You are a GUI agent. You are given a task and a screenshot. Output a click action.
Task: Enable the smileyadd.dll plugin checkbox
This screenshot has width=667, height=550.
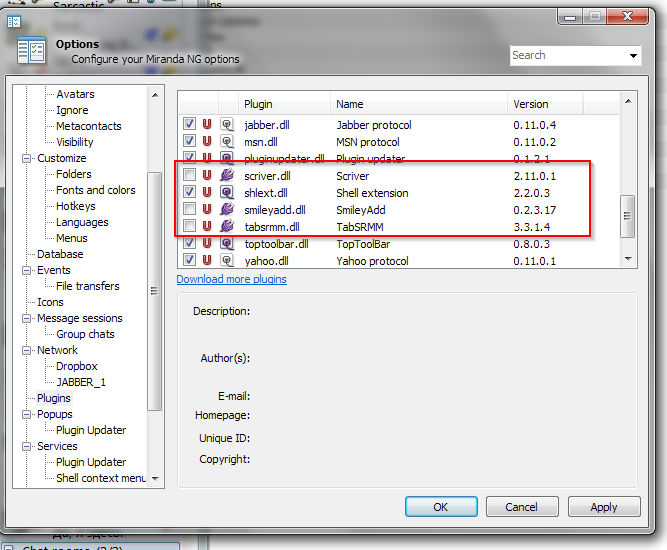(189, 209)
